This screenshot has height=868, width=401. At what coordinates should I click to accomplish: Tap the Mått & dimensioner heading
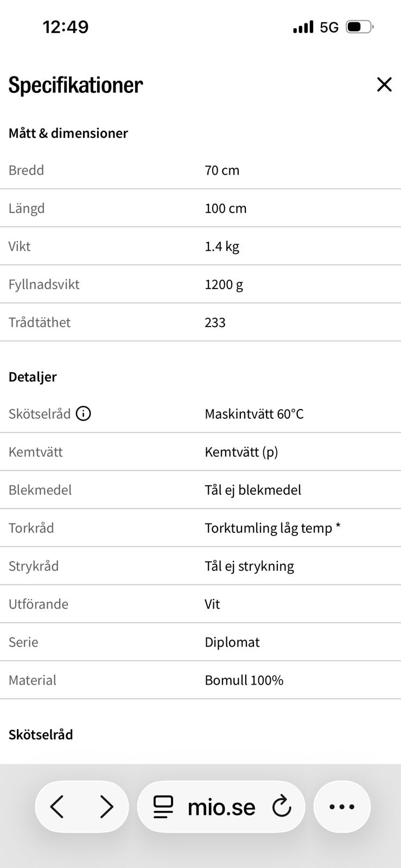coord(68,133)
